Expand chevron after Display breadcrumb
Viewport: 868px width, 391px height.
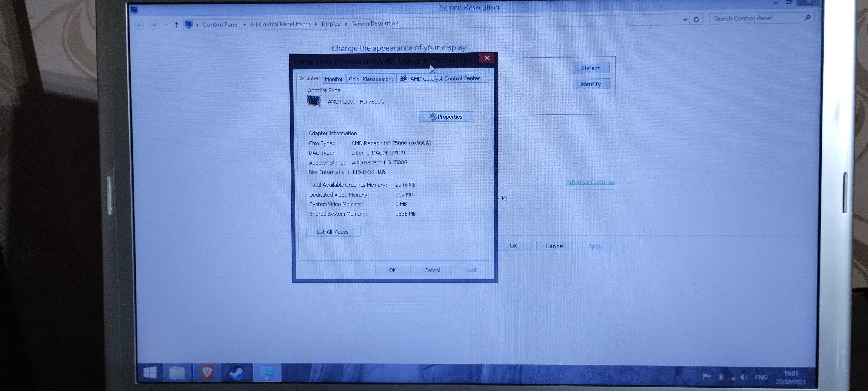click(346, 24)
